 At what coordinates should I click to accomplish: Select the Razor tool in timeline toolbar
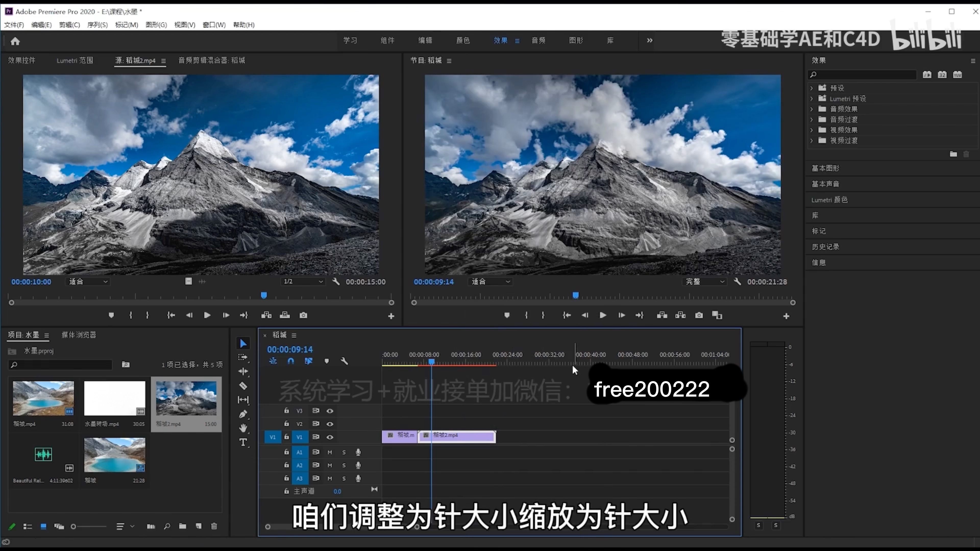point(243,386)
